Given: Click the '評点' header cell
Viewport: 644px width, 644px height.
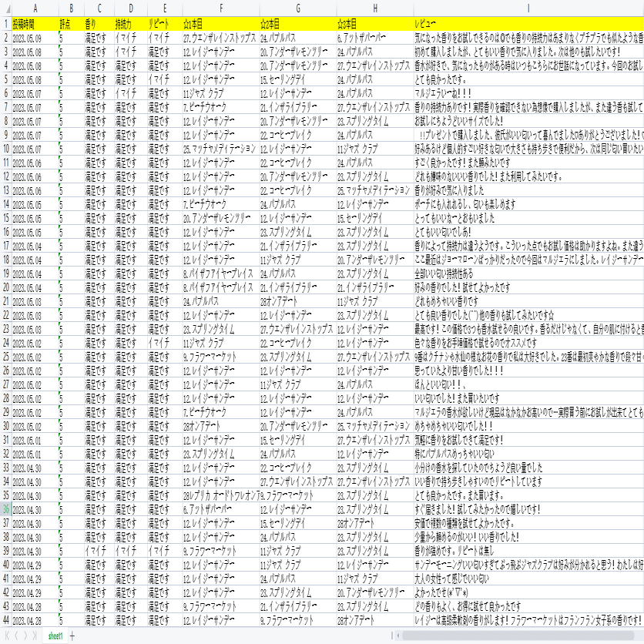Looking at the screenshot, I should pyautogui.click(x=72, y=24).
